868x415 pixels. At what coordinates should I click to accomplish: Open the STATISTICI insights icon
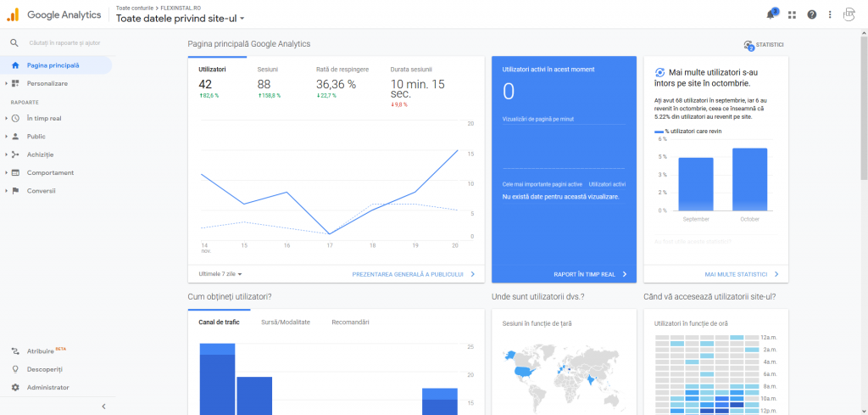[749, 46]
